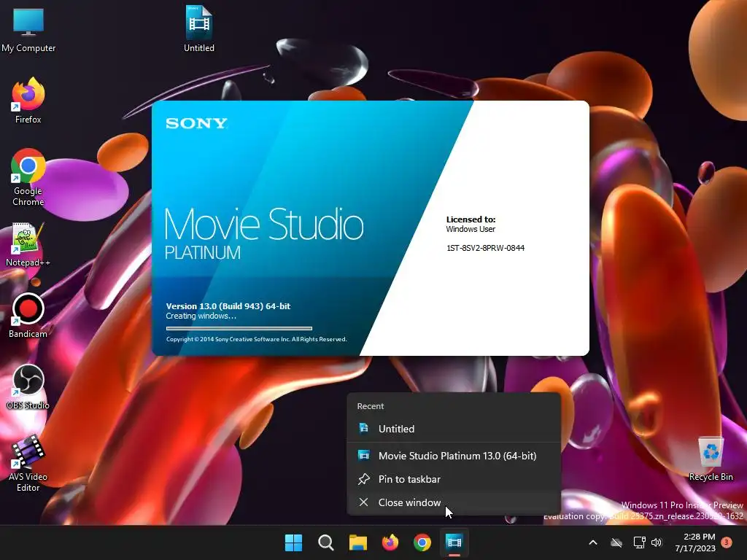747x560 pixels.
Task: Open the My Computer desktop icon
Action: click(28, 29)
